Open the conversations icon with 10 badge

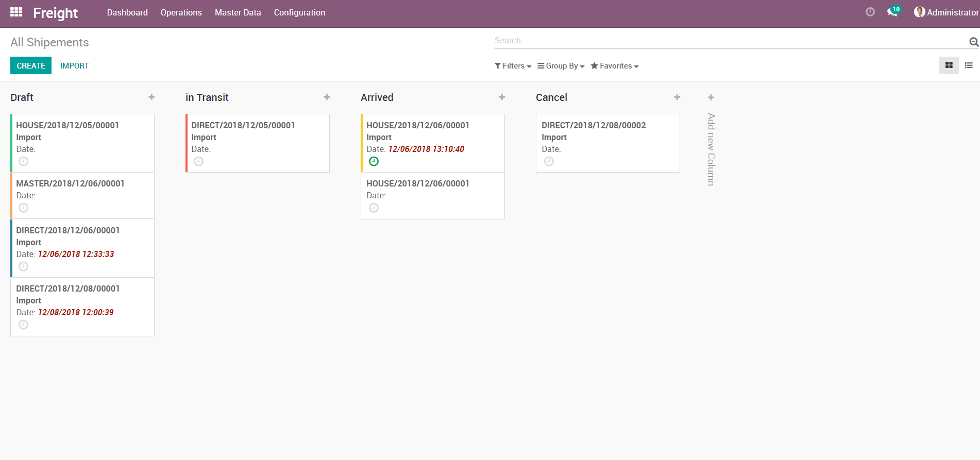[x=892, y=12]
